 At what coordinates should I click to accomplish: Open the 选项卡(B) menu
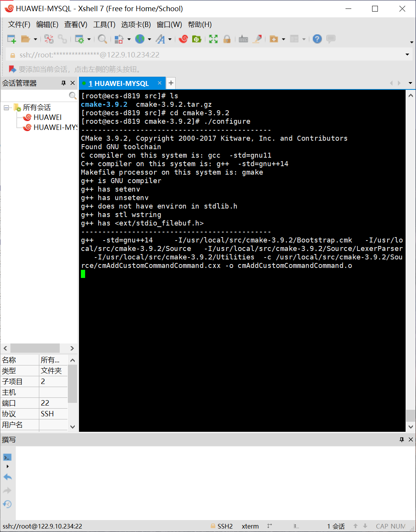[x=136, y=25]
